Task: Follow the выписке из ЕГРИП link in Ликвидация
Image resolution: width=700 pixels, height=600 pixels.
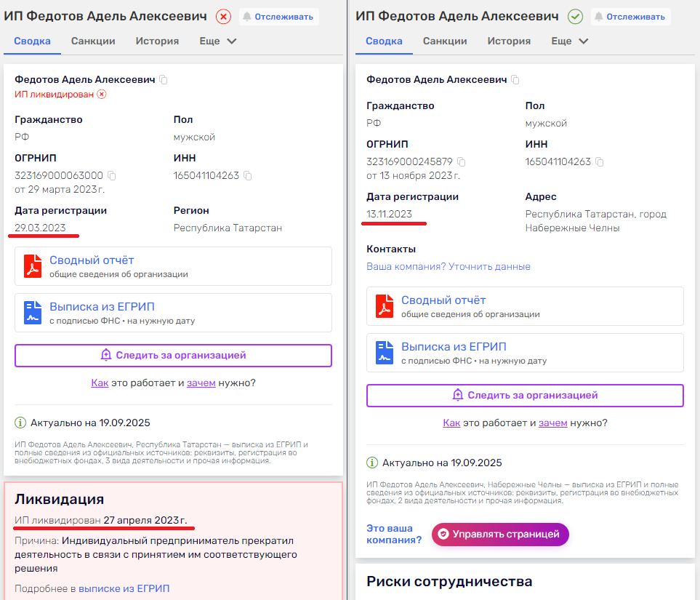Action: [124, 588]
